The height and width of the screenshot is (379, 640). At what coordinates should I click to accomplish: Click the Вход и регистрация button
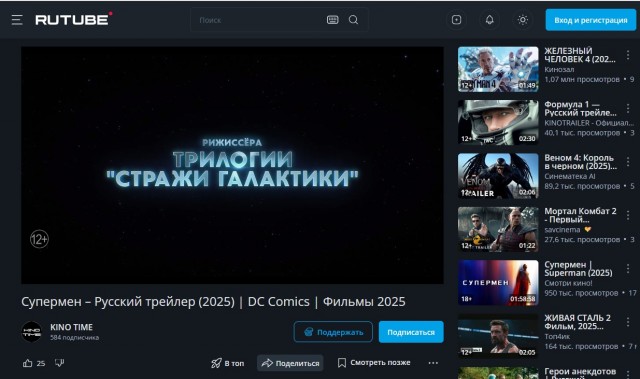click(x=591, y=20)
